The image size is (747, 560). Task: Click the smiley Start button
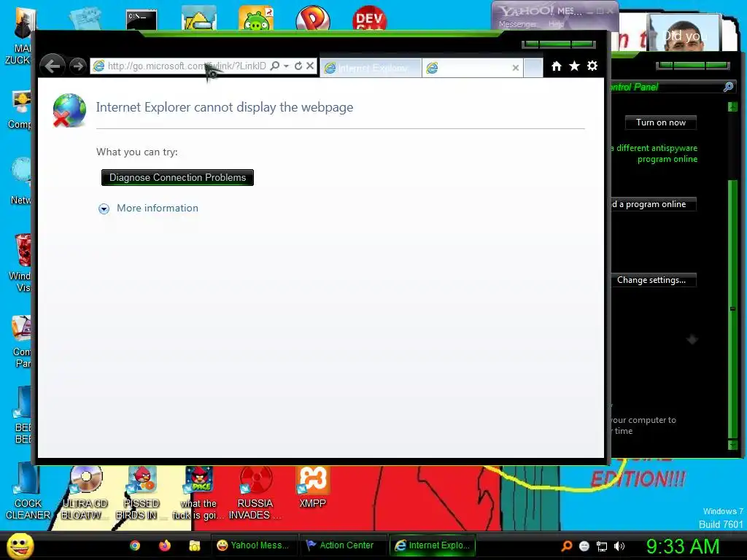tap(20, 545)
